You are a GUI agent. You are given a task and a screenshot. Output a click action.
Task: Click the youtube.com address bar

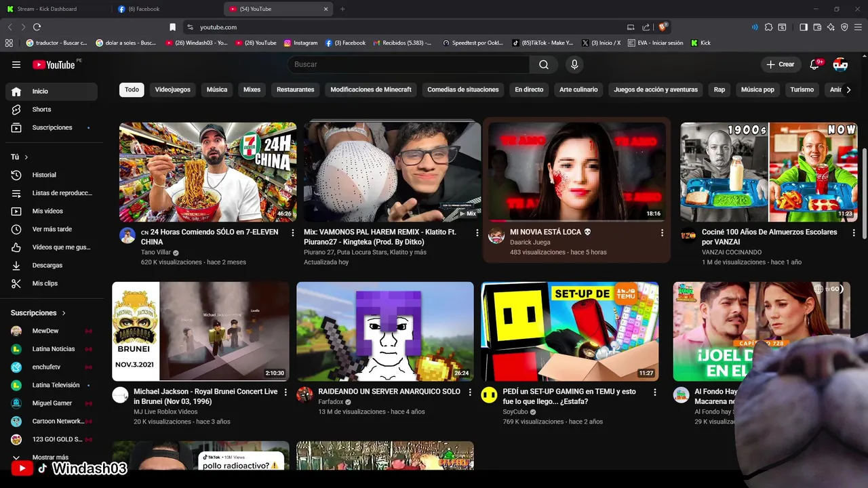pyautogui.click(x=407, y=27)
